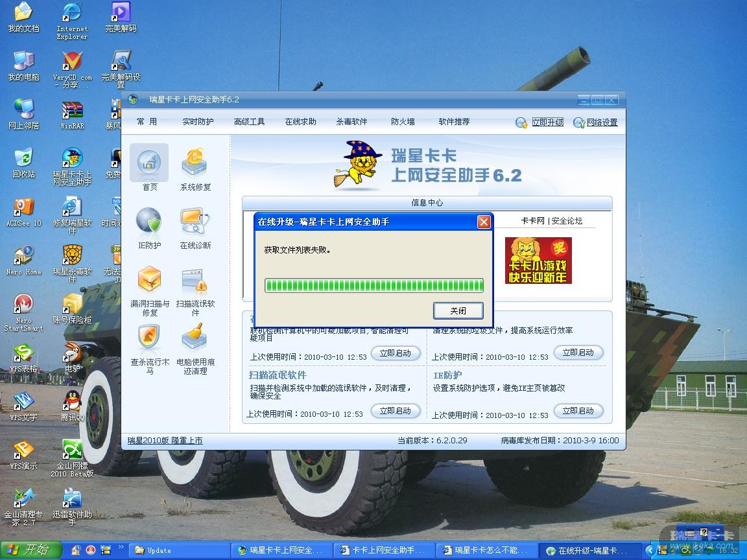Switch to the 防火墙 tab
This screenshot has height=560, width=747.
click(x=403, y=122)
